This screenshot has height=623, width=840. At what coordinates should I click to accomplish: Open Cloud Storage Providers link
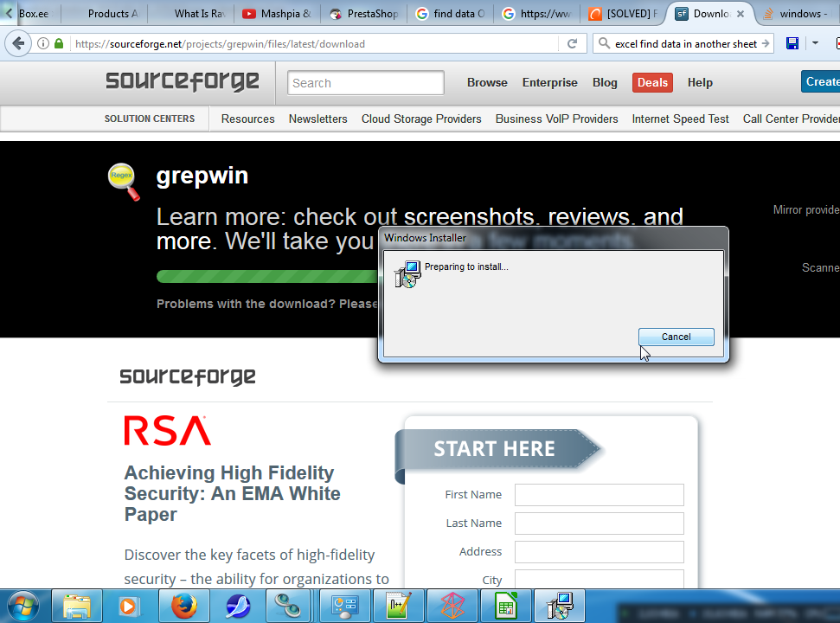point(421,119)
